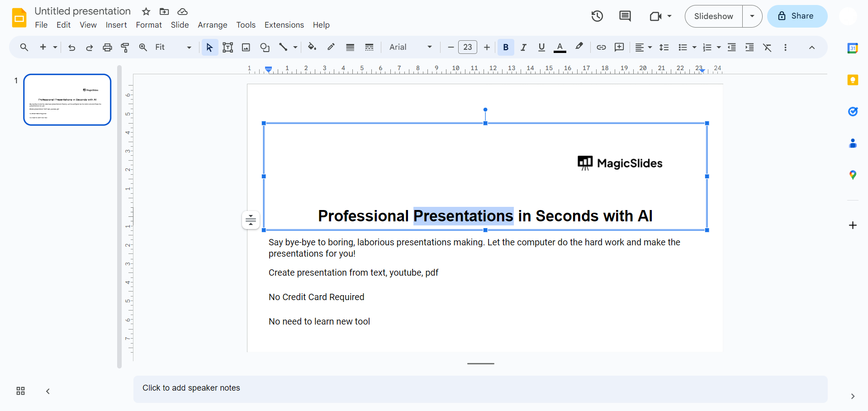Toggle italic formatting
The image size is (868, 411).
523,47
